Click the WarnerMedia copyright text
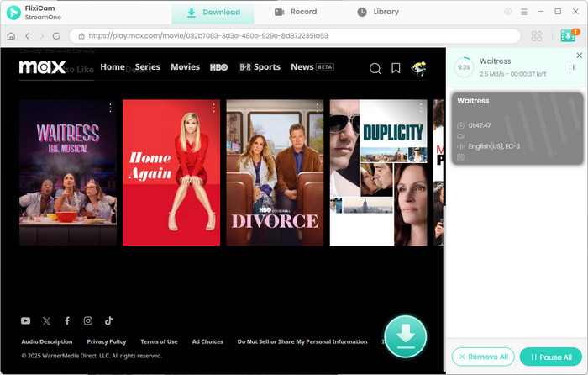 [x=92, y=356]
